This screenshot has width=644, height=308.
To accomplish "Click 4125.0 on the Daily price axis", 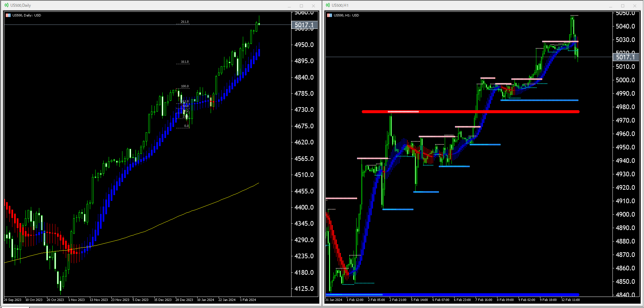I will click(x=304, y=289).
